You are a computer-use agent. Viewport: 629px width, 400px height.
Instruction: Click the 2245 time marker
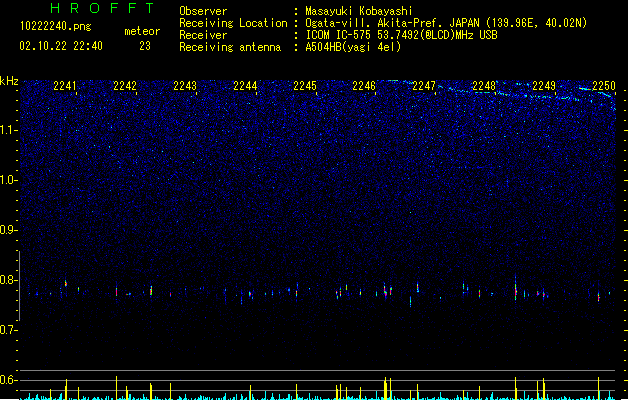click(x=305, y=86)
